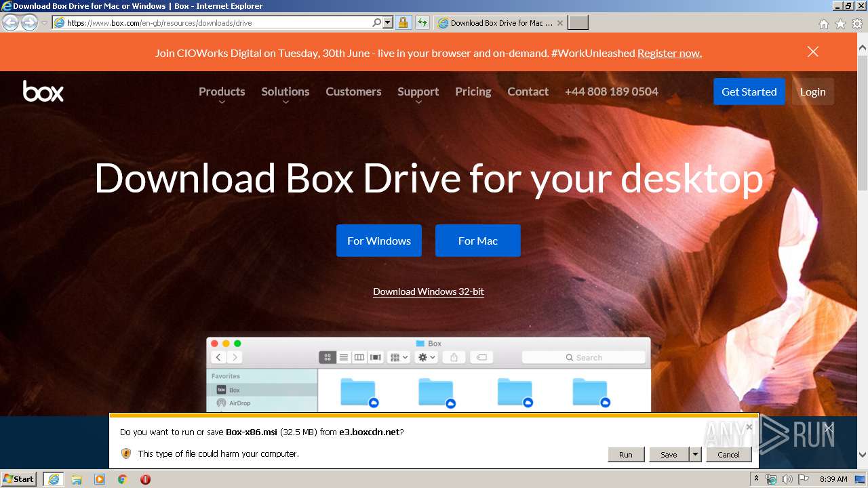868x488 pixels.
Task: Open the media player taskbar icon
Action: 100,479
